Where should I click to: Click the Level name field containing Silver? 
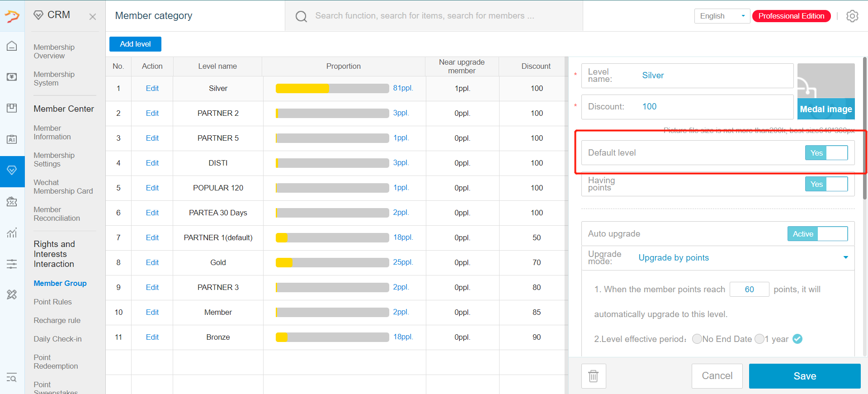(687, 76)
